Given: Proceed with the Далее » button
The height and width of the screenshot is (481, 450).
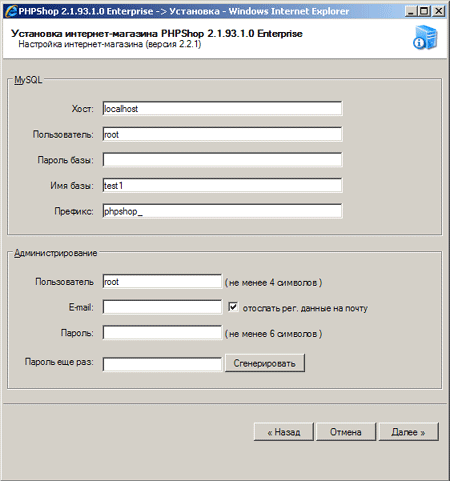Looking at the screenshot, I should pos(408,432).
